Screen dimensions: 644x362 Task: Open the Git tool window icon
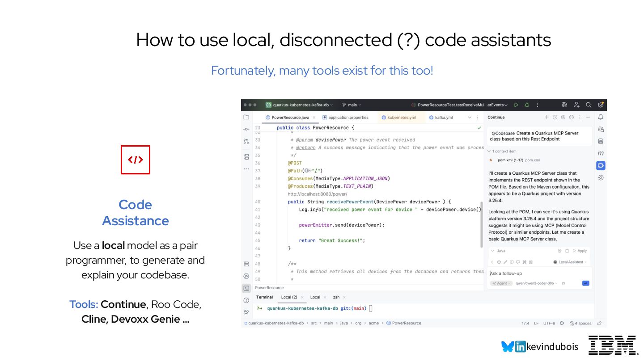pos(246,312)
